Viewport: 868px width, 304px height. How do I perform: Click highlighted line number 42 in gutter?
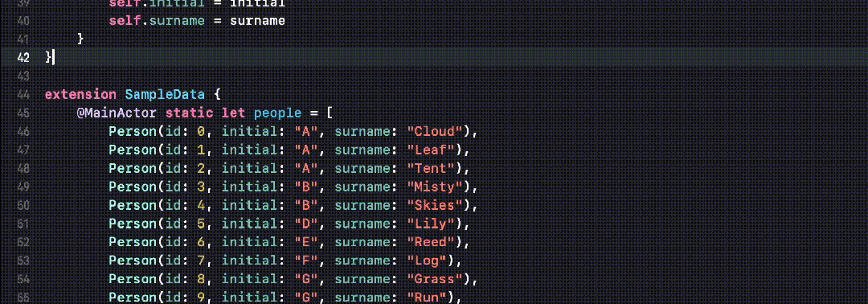point(23,58)
